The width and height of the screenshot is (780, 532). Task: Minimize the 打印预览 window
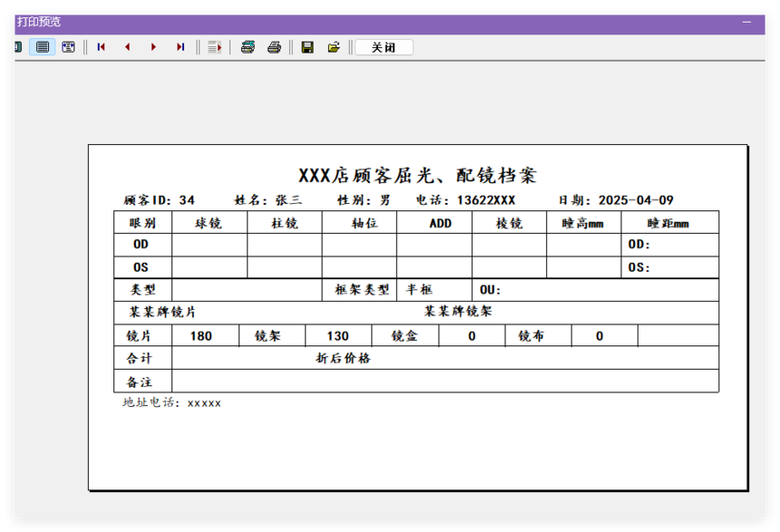[x=746, y=22]
